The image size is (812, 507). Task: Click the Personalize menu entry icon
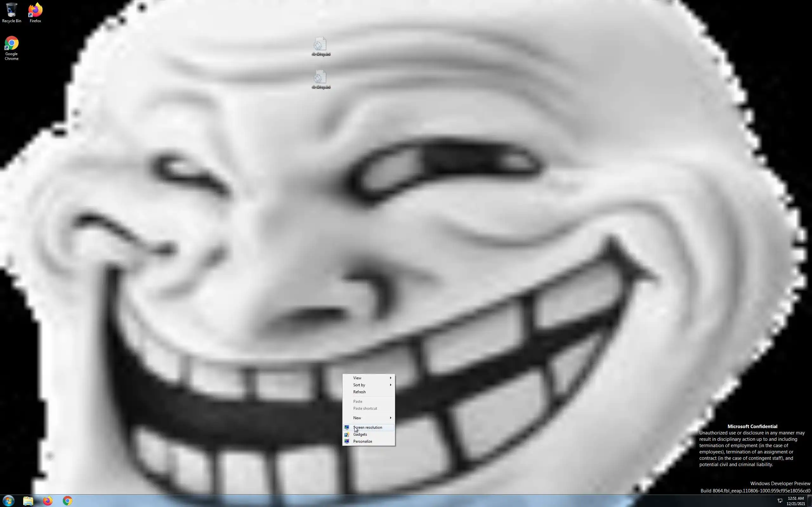[x=347, y=442]
